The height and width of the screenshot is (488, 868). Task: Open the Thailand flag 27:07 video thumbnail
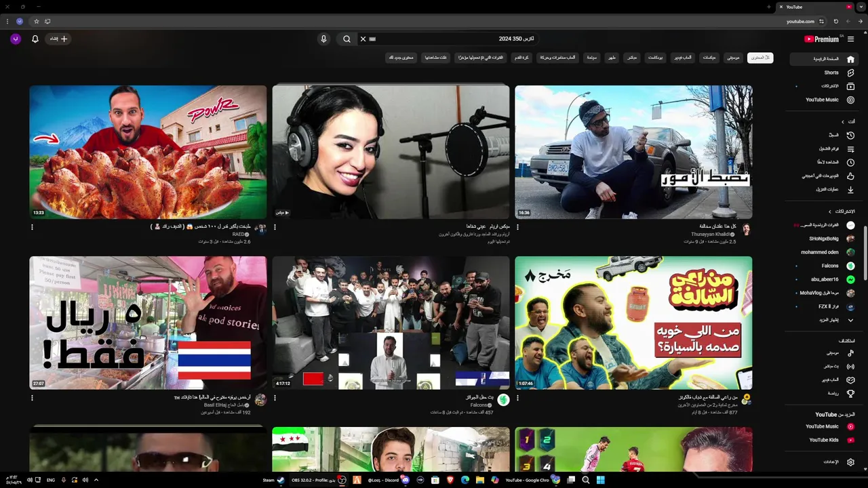pyautogui.click(x=148, y=323)
